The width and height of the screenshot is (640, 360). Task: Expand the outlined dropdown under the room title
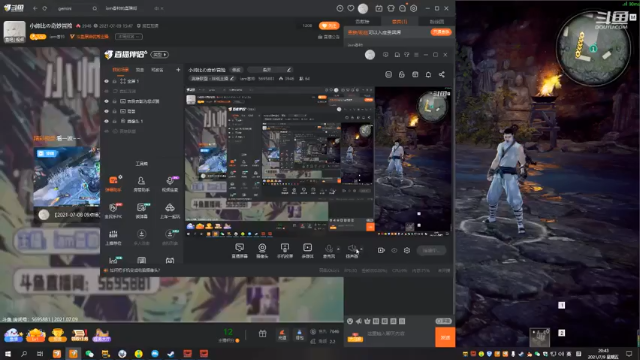click(x=129, y=37)
